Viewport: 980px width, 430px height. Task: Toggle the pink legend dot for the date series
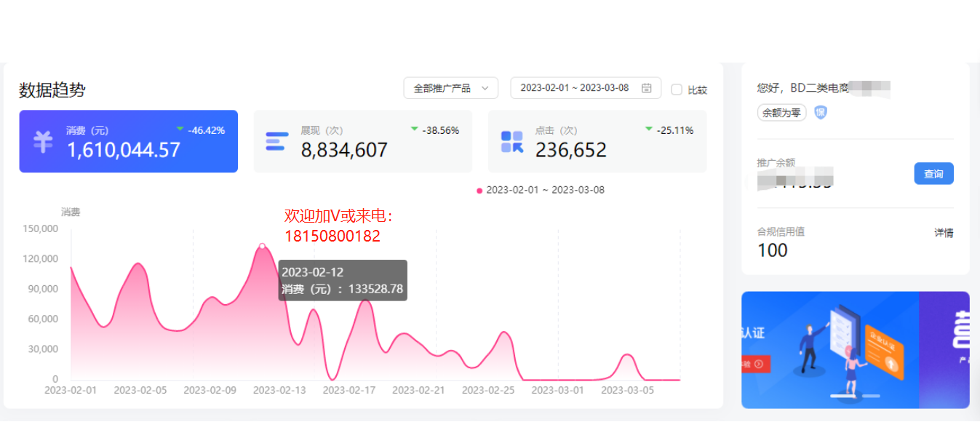(479, 191)
